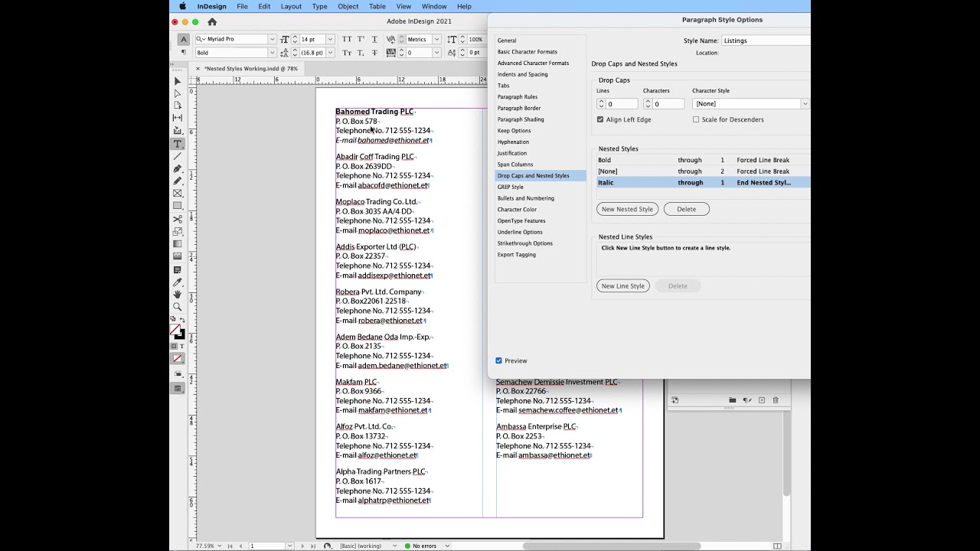
Task: Open the Object menu
Action: (348, 6)
